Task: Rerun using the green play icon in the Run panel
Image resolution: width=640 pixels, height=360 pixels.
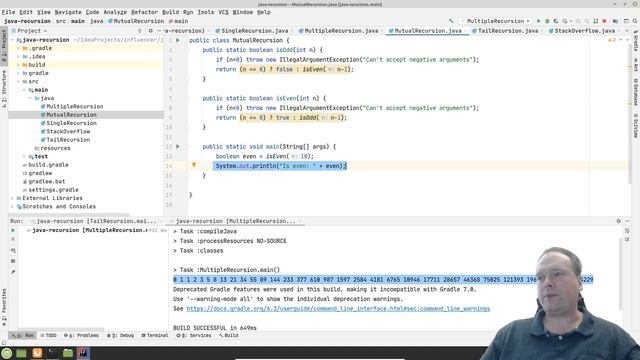Action: (x=13, y=230)
